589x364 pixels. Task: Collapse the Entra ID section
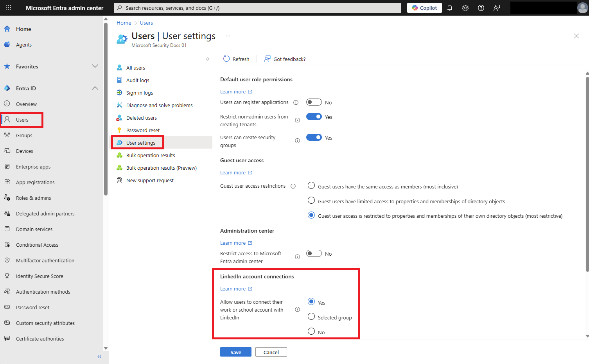click(x=95, y=88)
